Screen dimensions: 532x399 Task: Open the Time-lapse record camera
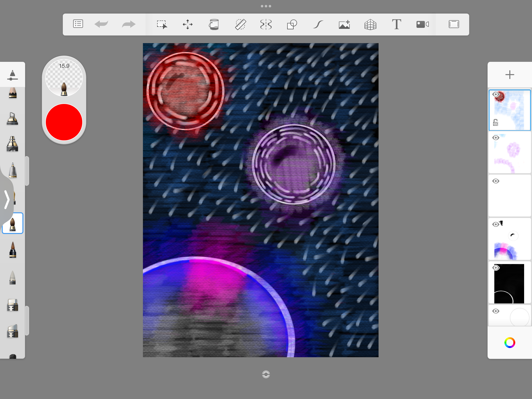(x=423, y=24)
